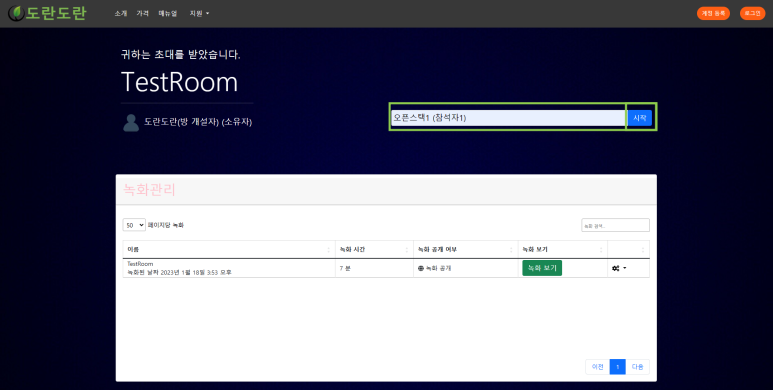Sort by the 이름 column header

coord(229,249)
